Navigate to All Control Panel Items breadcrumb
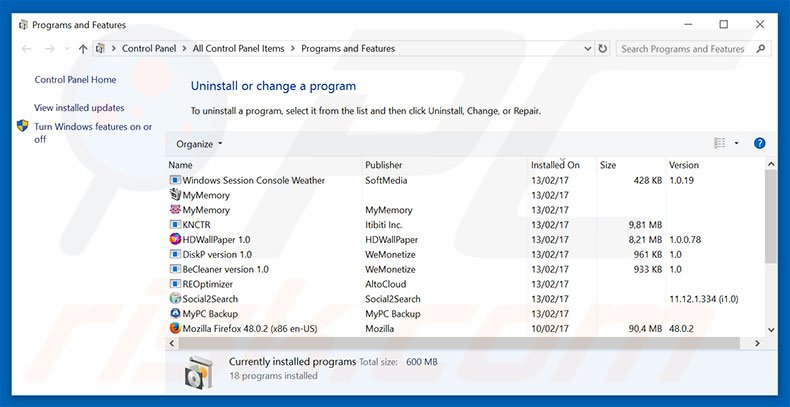This screenshot has height=407, width=790. tap(238, 49)
